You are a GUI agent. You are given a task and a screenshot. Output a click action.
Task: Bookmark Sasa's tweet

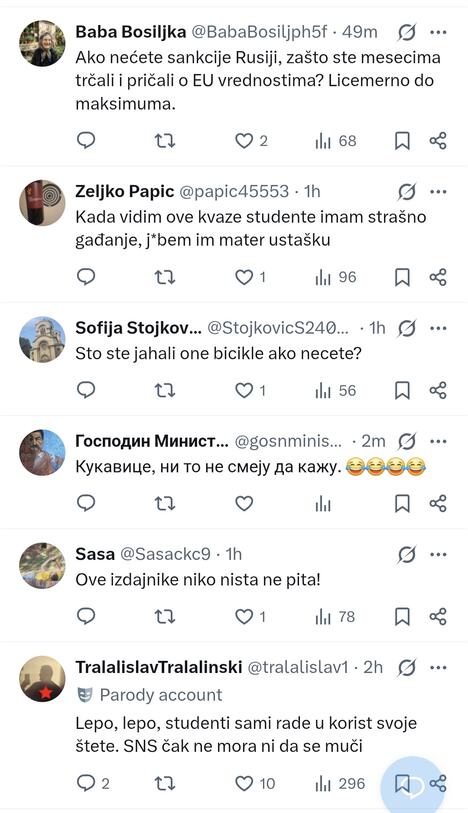pos(402,616)
